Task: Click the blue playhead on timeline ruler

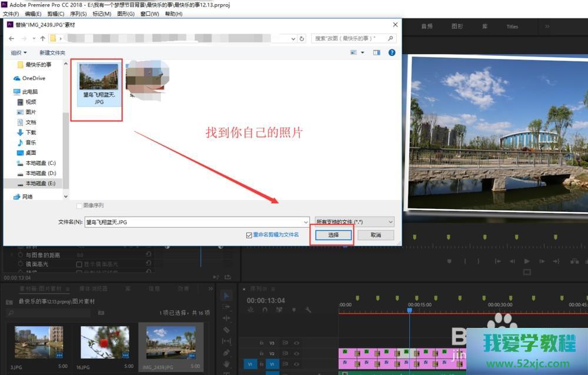Action: tap(410, 310)
